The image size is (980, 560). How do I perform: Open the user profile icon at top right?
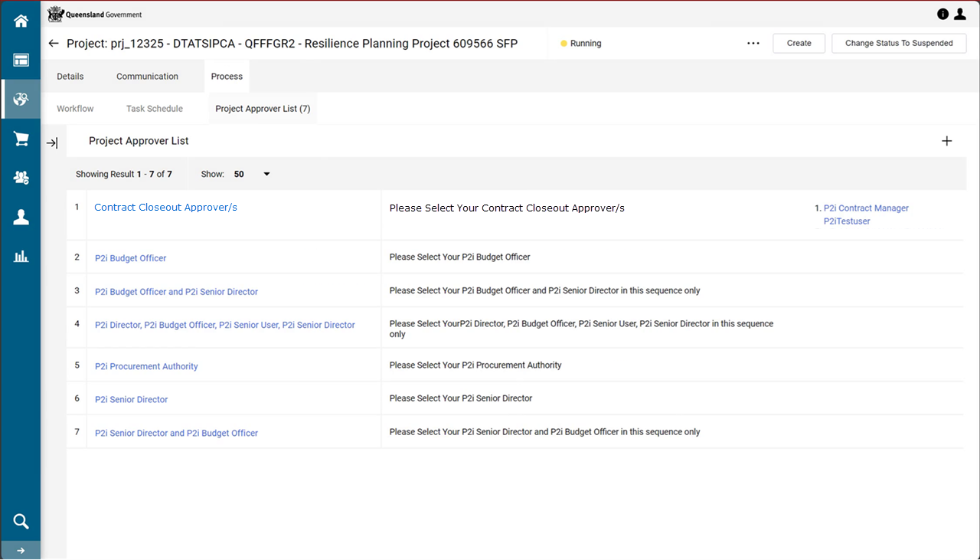click(x=959, y=14)
